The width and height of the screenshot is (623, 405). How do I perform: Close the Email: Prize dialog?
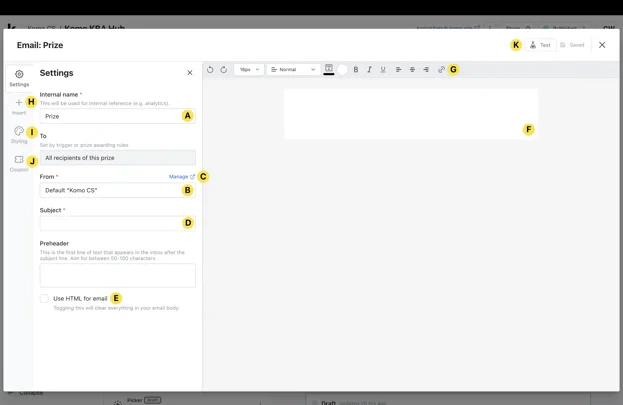click(602, 45)
